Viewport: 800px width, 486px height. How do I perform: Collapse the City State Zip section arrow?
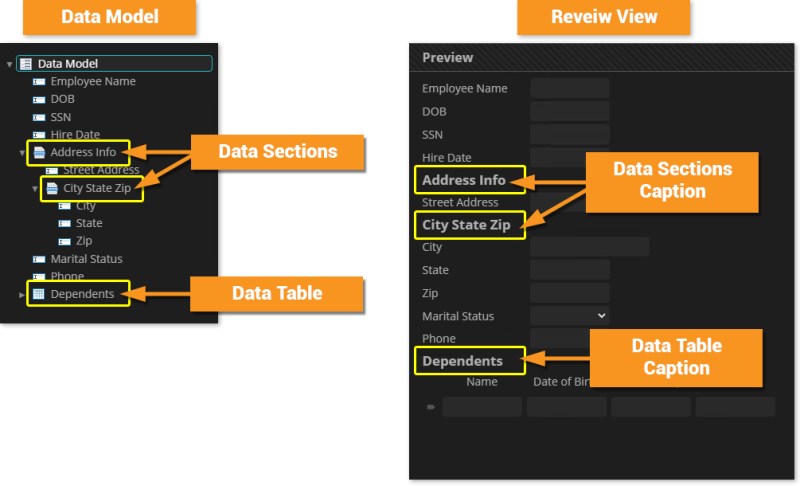pos(35,188)
